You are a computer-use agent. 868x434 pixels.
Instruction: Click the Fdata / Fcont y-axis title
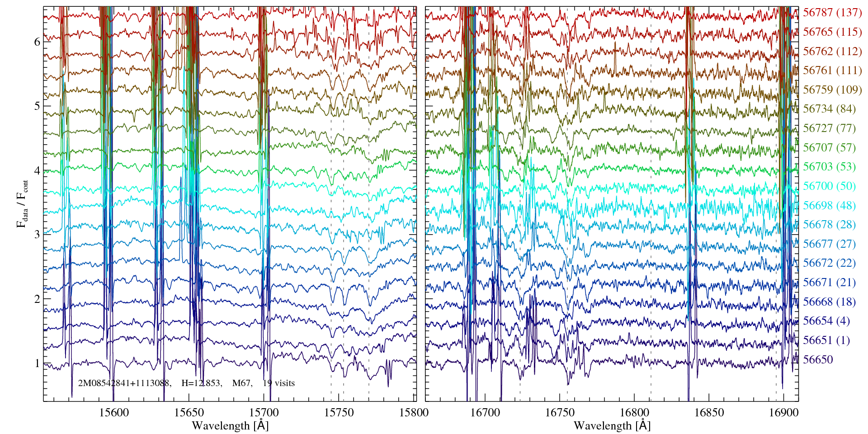click(x=23, y=203)
